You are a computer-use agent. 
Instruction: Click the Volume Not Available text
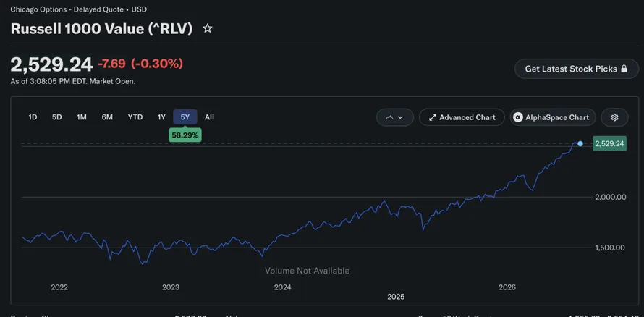pyautogui.click(x=308, y=271)
